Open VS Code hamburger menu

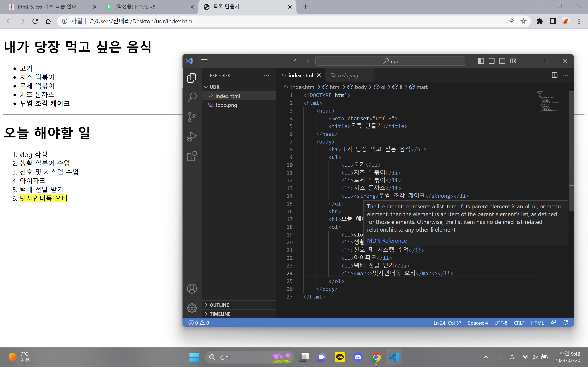click(x=204, y=61)
